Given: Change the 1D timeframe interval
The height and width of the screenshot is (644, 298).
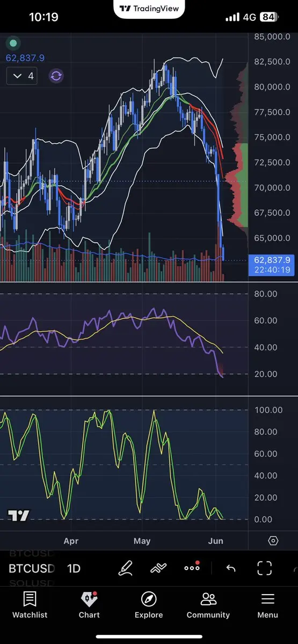Looking at the screenshot, I should [x=74, y=568].
